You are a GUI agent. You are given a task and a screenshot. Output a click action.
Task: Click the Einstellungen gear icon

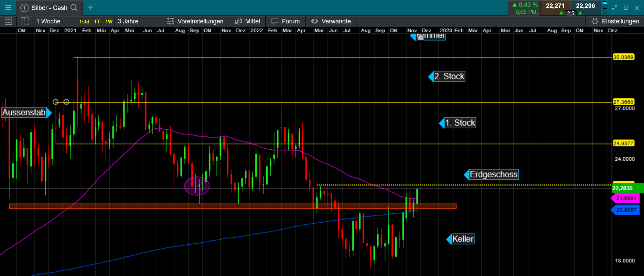click(595, 21)
